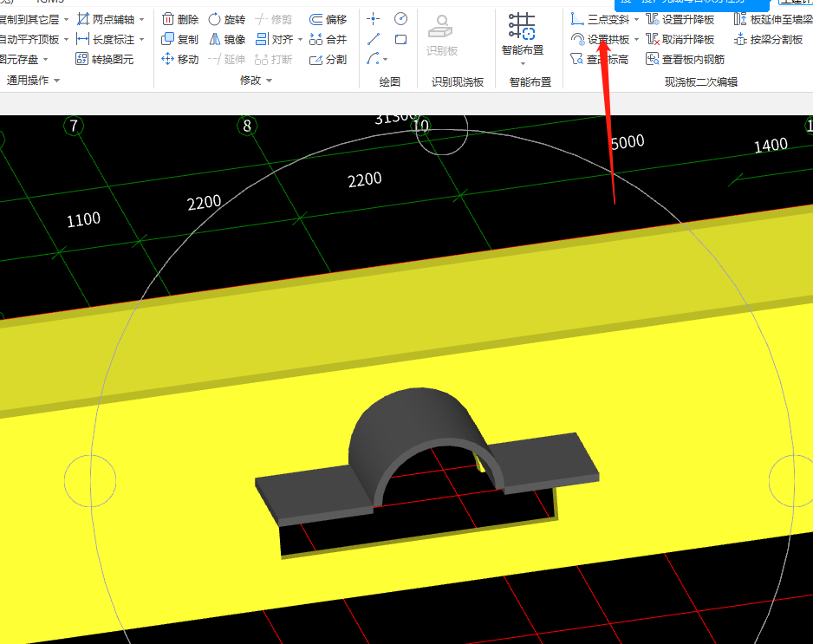Click the 查改标高 tool
This screenshot has width=813, height=644.
(x=600, y=60)
